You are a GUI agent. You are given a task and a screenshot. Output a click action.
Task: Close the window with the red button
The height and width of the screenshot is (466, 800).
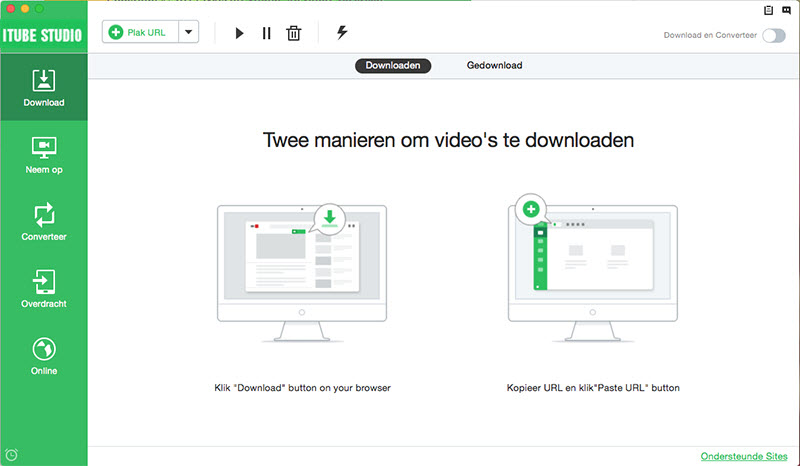[11, 9]
